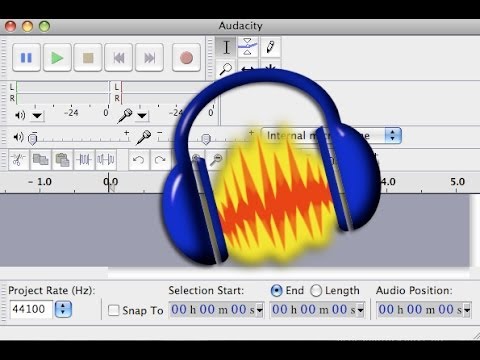Open the End time format dropdown
Screen dimensions: 480x360
point(360,310)
